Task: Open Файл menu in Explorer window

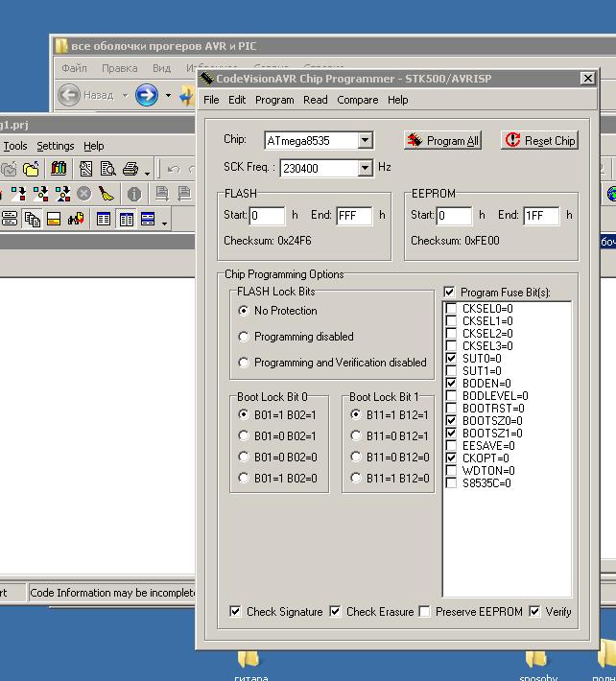Action: point(74,68)
